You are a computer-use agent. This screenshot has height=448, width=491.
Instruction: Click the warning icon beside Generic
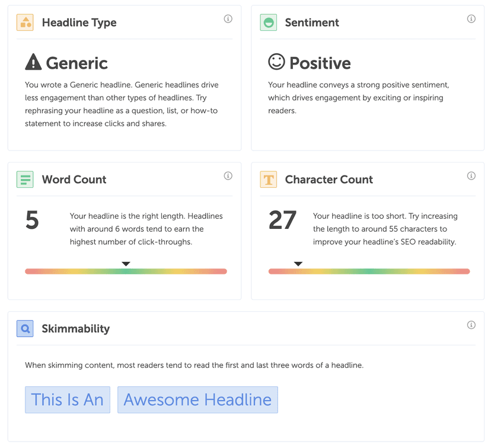[33, 62]
